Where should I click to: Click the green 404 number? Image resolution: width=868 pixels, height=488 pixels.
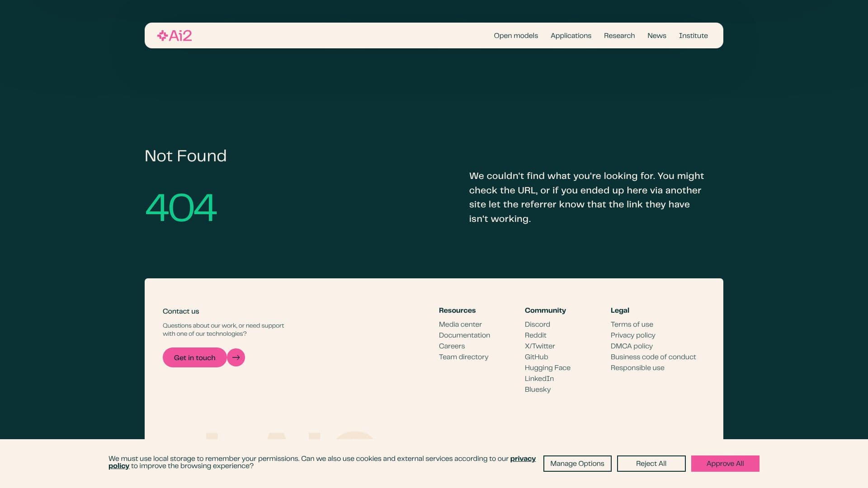tap(181, 207)
